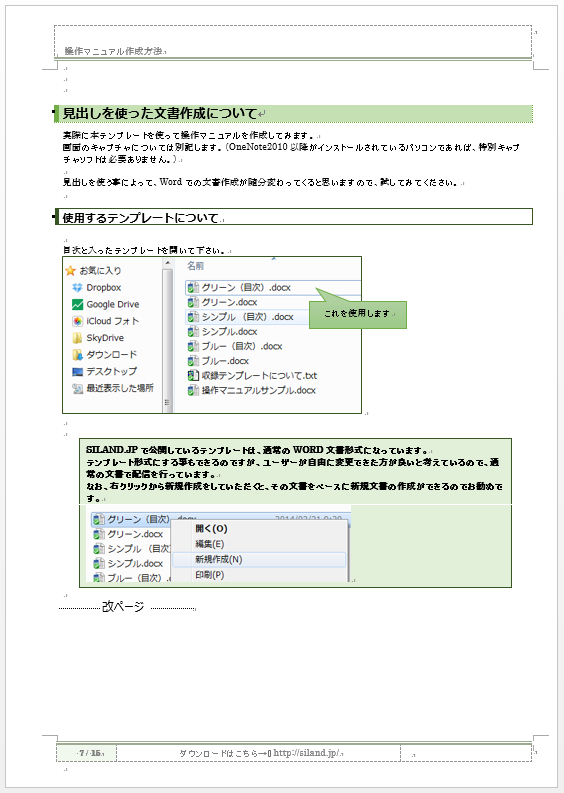Select the Dropbox icon in the sidebar
564x793 pixels.
point(77,287)
